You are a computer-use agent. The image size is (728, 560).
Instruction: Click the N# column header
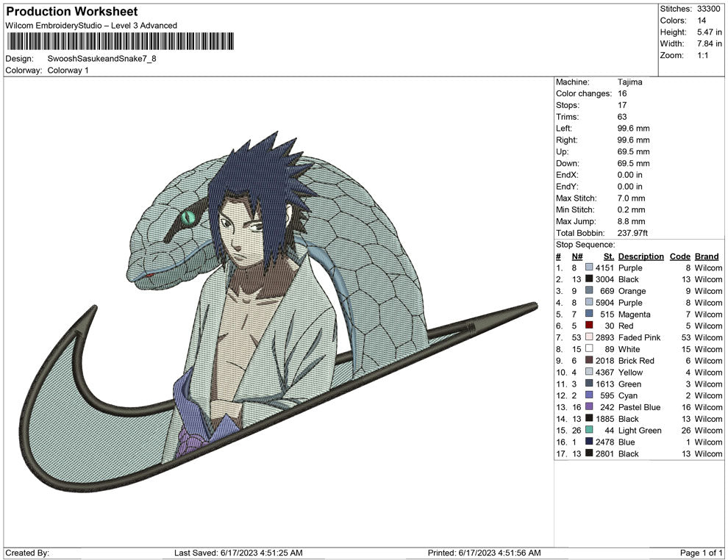tap(577, 256)
